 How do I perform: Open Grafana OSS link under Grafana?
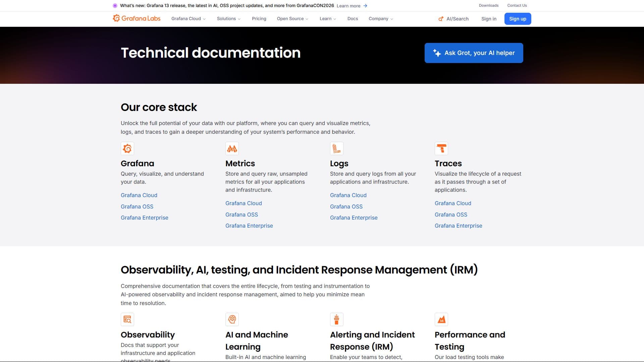137,206
